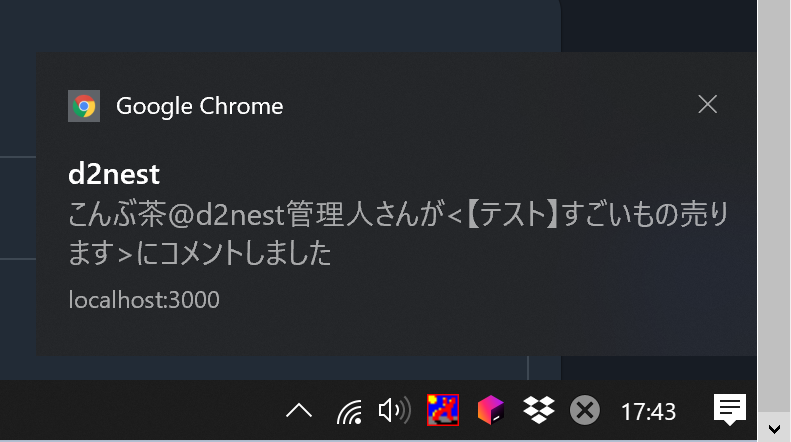Click the localhost:3000 source label
791x442 pixels.
(144, 300)
